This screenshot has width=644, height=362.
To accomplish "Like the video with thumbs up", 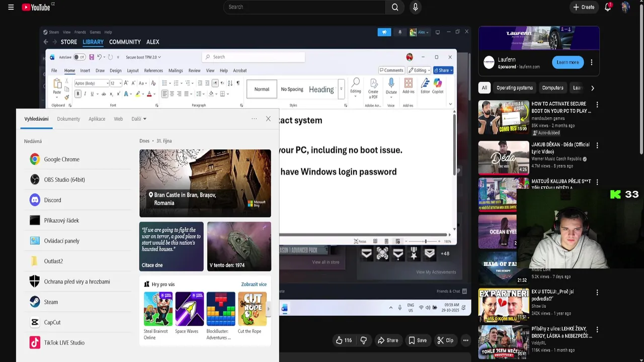I will tap(344, 340).
